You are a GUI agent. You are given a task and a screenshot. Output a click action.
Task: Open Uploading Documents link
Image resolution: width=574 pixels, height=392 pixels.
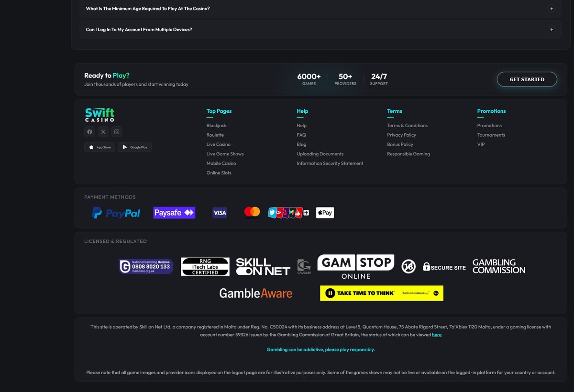point(320,154)
